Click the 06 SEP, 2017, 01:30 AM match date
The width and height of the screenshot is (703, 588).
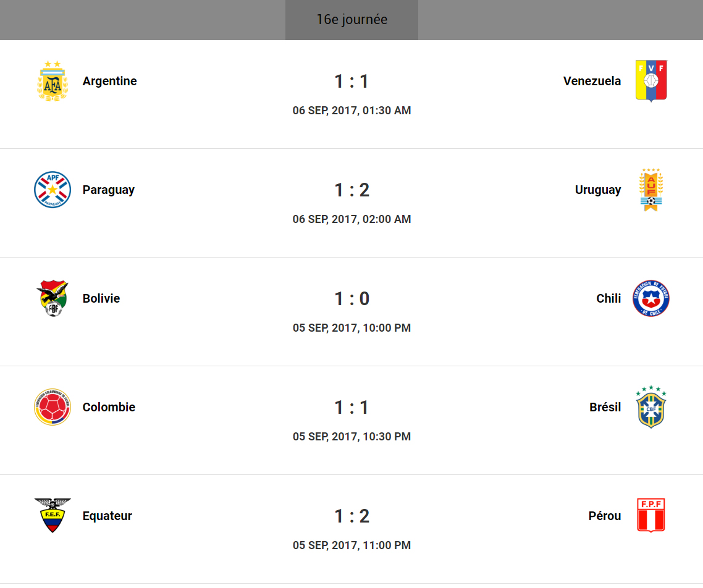(351, 111)
